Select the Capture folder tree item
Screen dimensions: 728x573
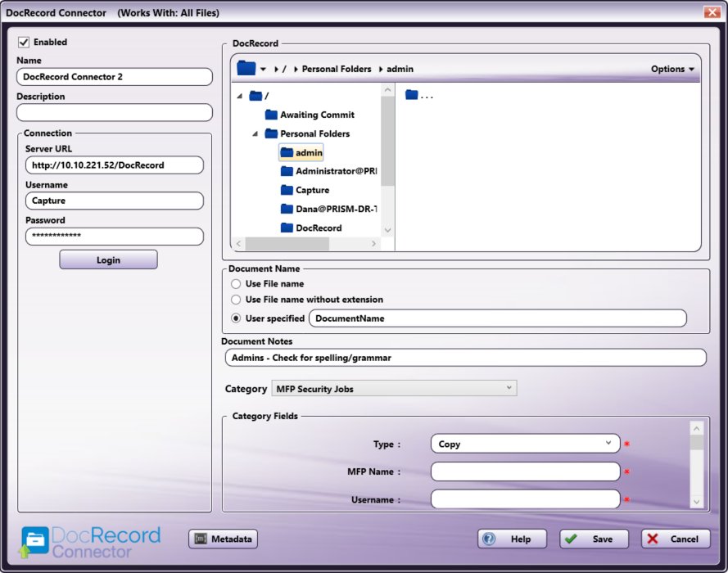(305, 190)
